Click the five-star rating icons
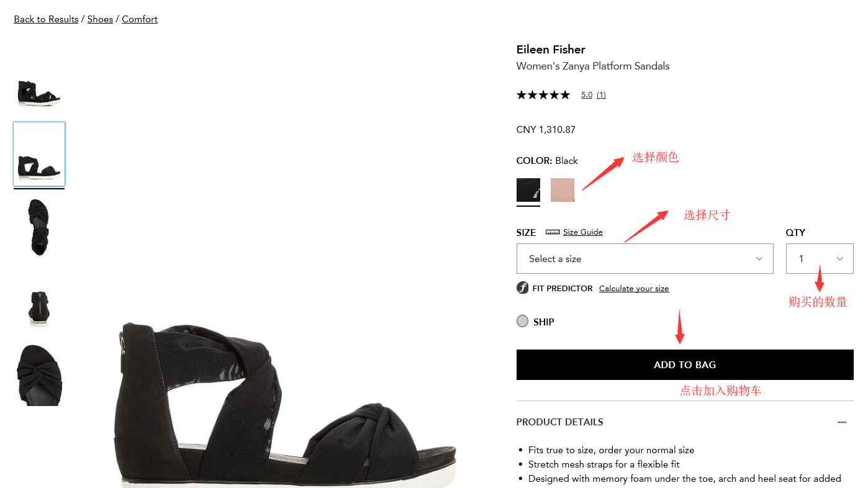 [x=543, y=95]
